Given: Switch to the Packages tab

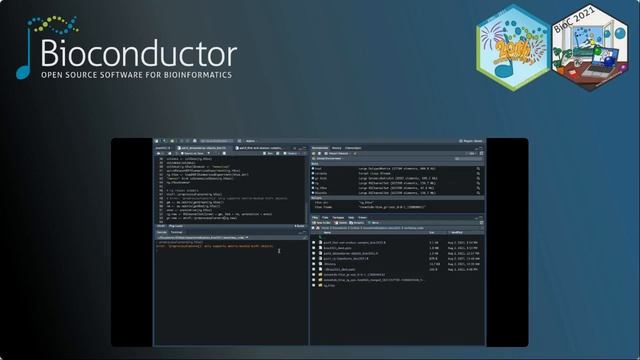Looking at the screenshot, I should (338, 217).
